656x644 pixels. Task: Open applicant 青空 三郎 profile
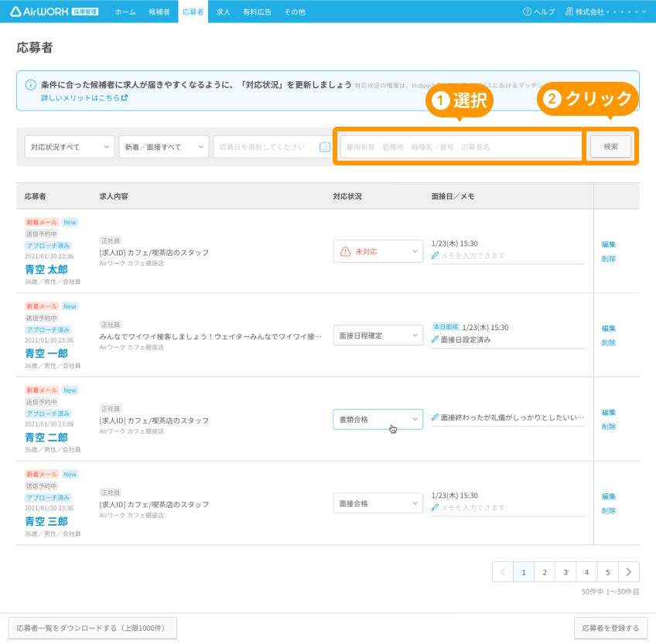pyautogui.click(x=46, y=522)
